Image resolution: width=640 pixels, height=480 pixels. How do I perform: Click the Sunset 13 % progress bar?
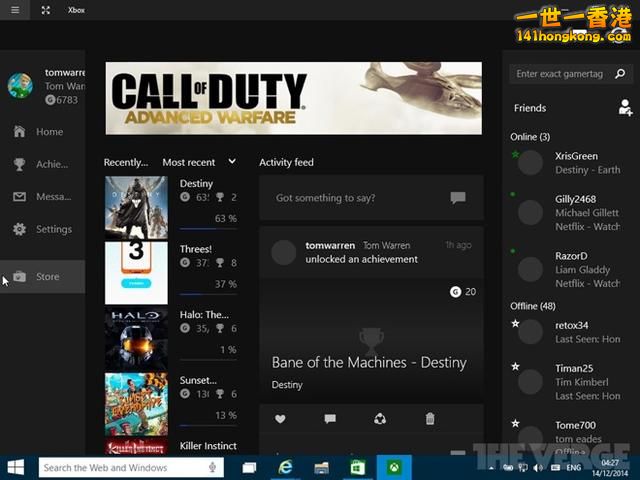click(x=208, y=426)
